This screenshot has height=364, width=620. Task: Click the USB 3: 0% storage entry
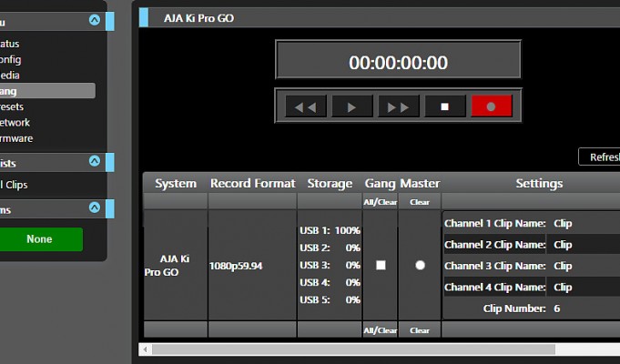click(330, 265)
